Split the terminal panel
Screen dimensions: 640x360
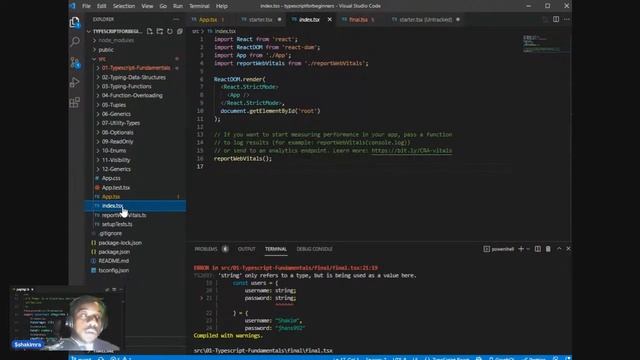click(x=538, y=249)
